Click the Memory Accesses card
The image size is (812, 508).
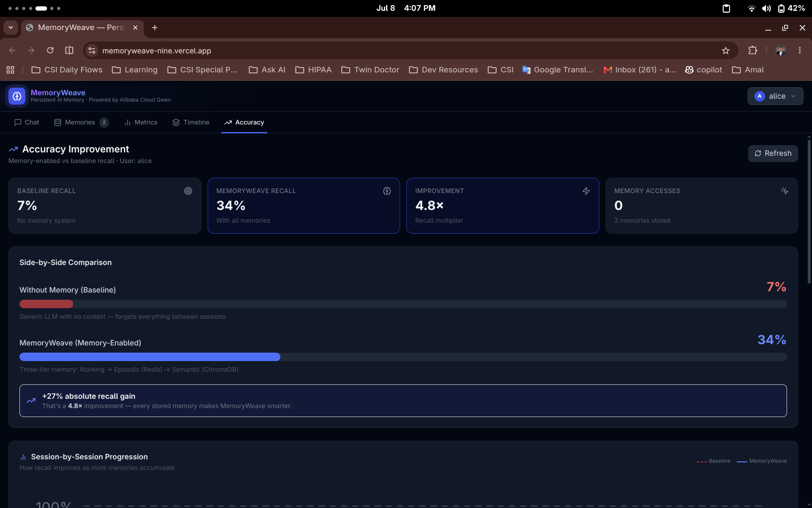[x=702, y=206]
